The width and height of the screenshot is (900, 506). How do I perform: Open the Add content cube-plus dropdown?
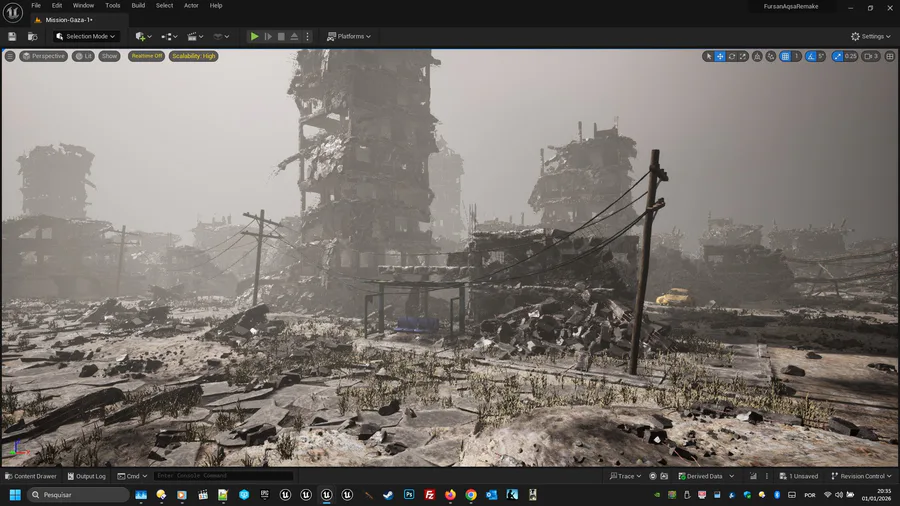143,36
